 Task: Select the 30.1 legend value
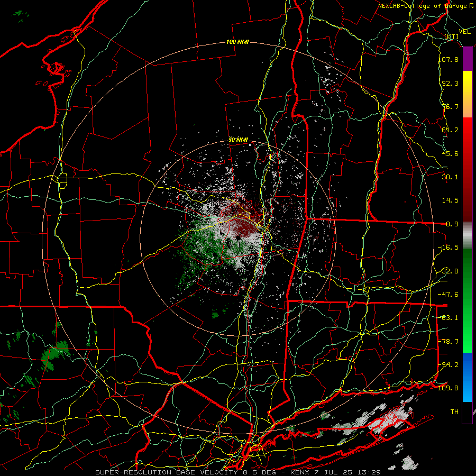(450, 177)
